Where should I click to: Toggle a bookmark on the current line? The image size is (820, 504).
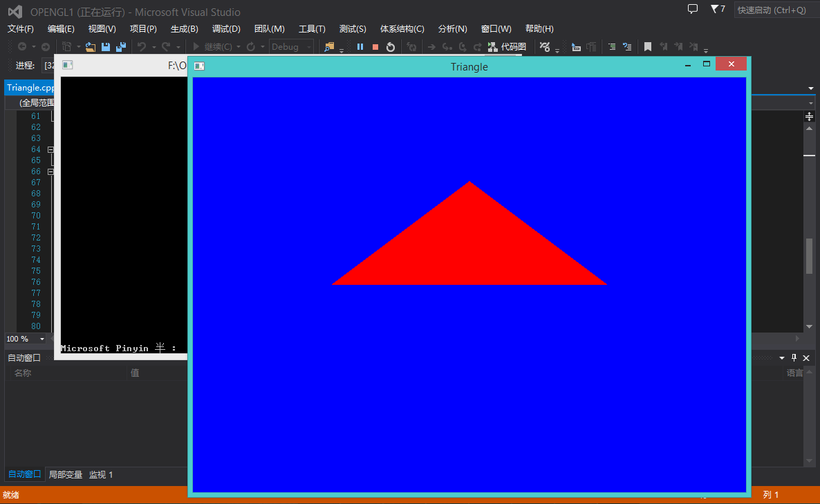click(647, 46)
